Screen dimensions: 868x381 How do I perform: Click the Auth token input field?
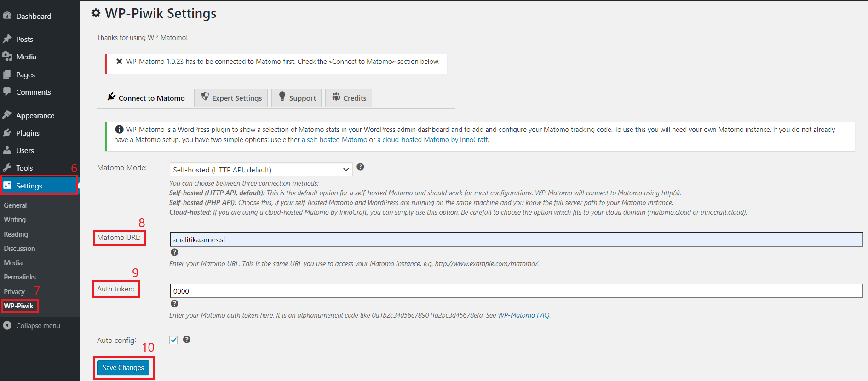(516, 291)
